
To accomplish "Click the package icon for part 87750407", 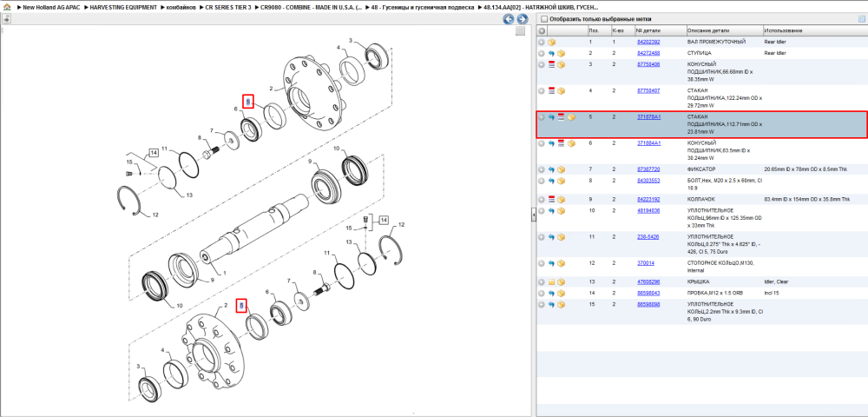I will [x=562, y=91].
